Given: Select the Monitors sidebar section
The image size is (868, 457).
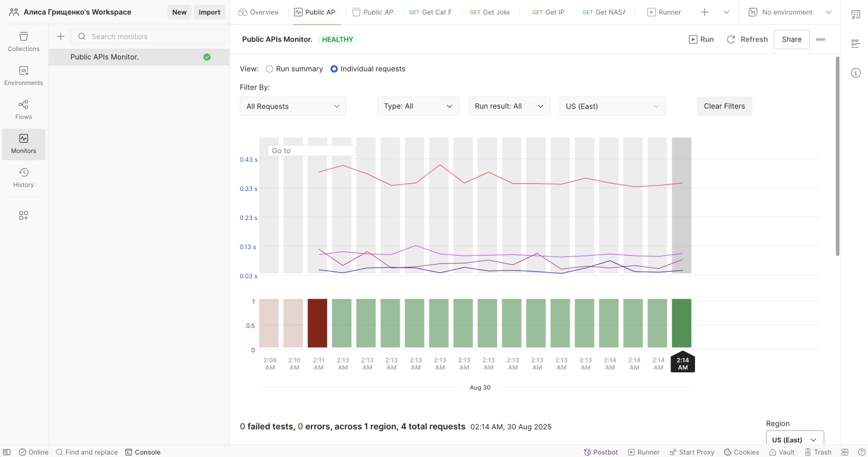Looking at the screenshot, I should pyautogui.click(x=23, y=144).
